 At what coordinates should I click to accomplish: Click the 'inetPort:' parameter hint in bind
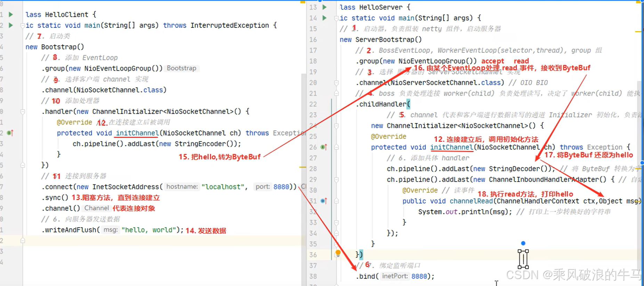pos(394,276)
